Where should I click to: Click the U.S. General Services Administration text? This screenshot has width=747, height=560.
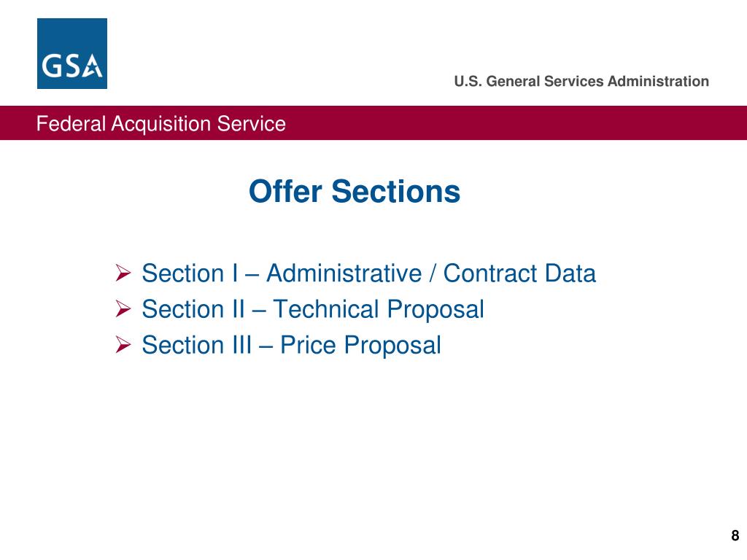pos(581,81)
